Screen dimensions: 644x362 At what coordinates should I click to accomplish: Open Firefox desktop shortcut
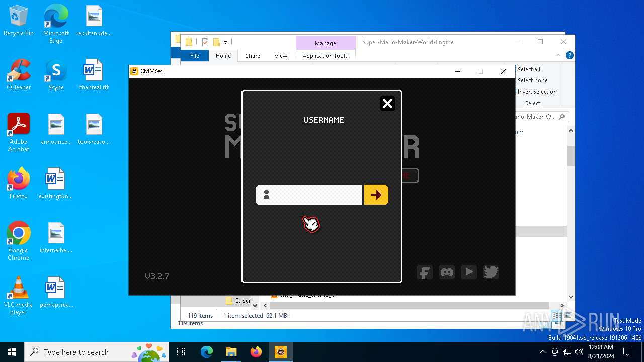click(19, 184)
